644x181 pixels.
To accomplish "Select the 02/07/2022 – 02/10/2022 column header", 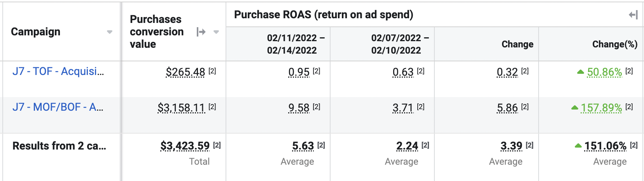I will click(x=400, y=44).
